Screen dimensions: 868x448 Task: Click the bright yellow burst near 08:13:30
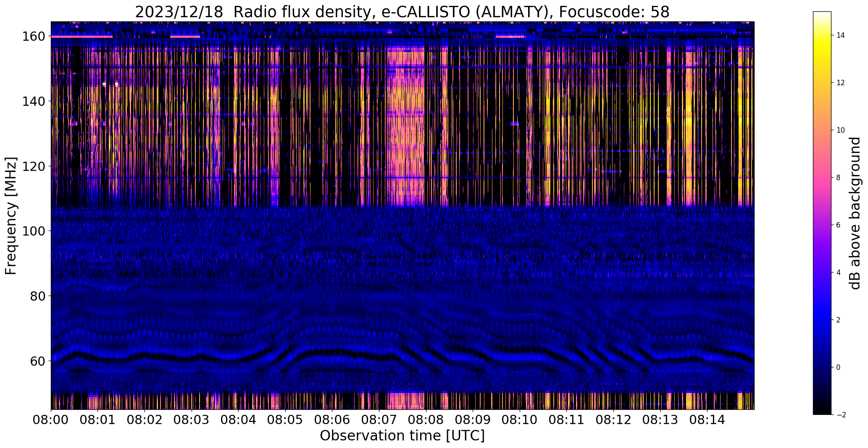click(x=689, y=126)
